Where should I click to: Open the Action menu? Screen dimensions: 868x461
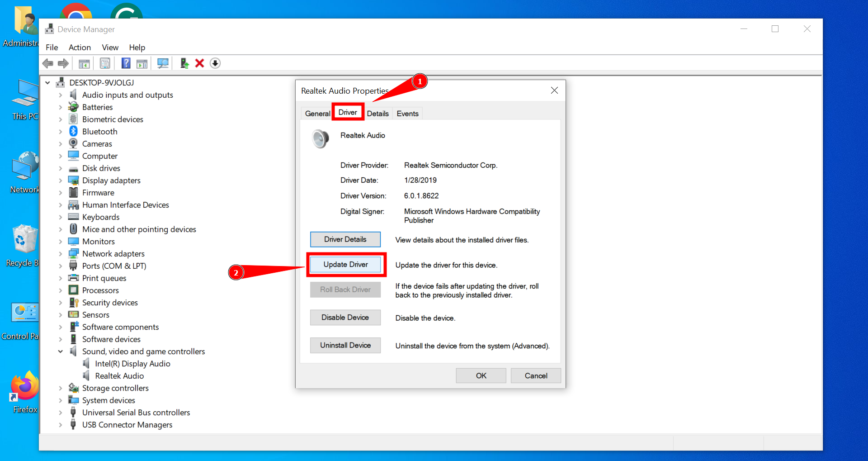[x=80, y=48]
